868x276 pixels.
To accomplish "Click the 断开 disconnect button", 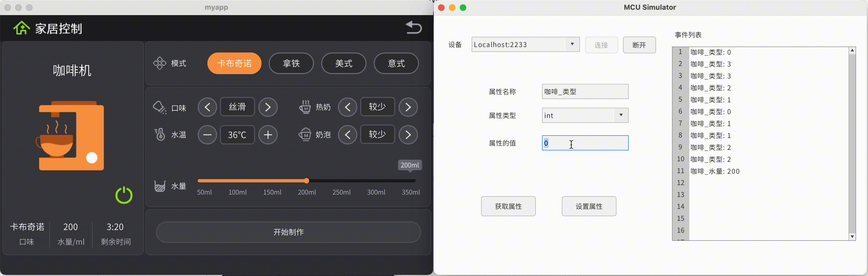I will 639,45.
